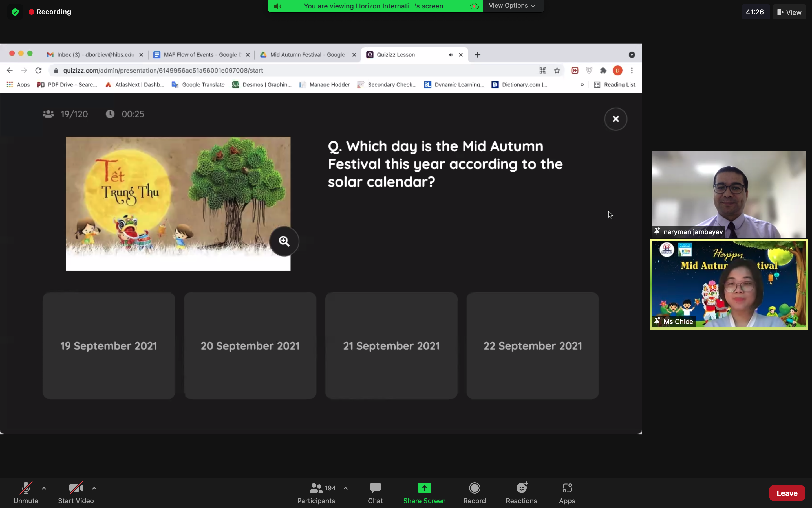Open the Chat panel
Screen dimensions: 812x508
click(375, 492)
